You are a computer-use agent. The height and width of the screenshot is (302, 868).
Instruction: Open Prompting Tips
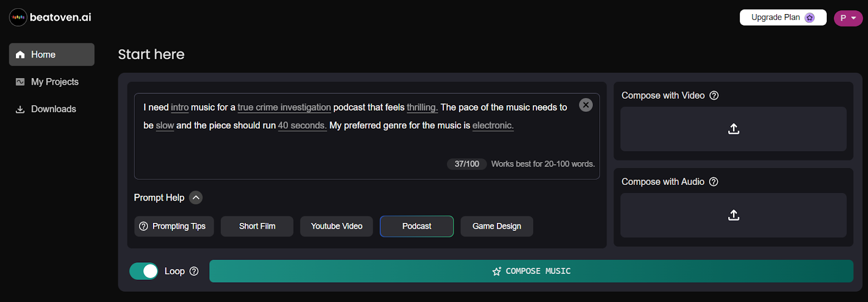click(174, 226)
